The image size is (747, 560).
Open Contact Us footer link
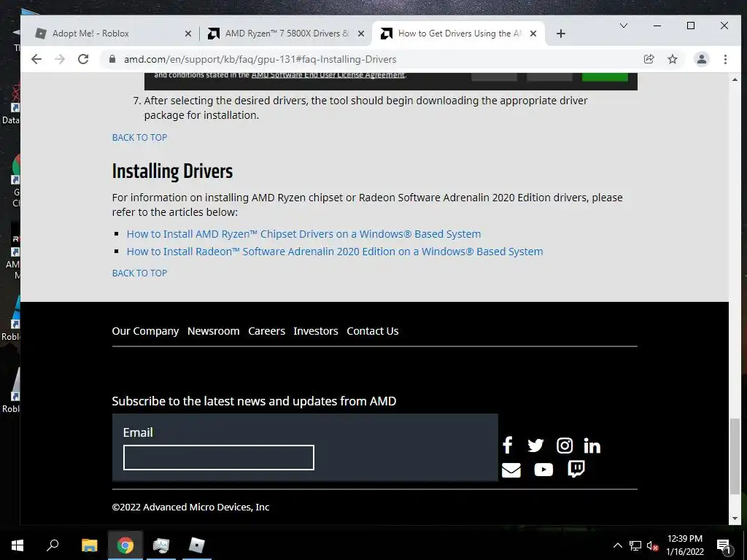(x=373, y=331)
